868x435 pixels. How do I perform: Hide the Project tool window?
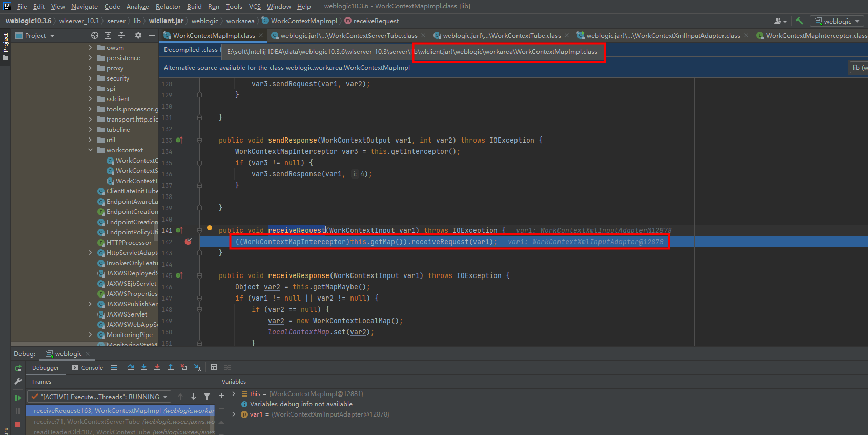coord(152,35)
